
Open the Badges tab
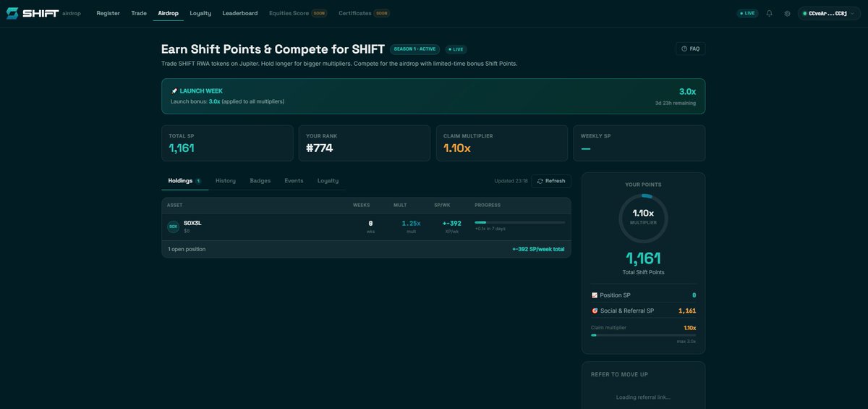[x=260, y=180]
